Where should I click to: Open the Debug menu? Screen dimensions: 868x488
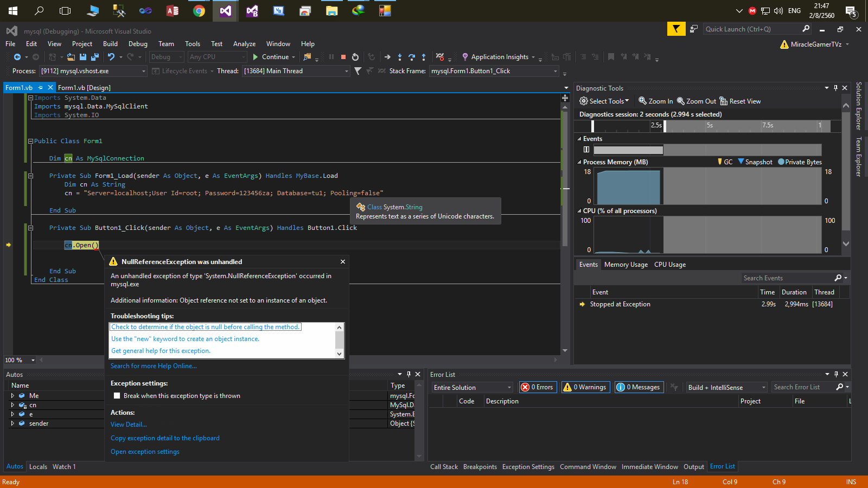pos(138,44)
